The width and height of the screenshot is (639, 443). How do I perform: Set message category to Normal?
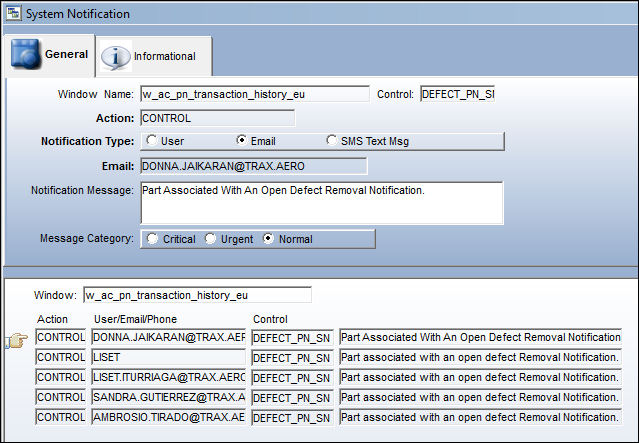268,238
